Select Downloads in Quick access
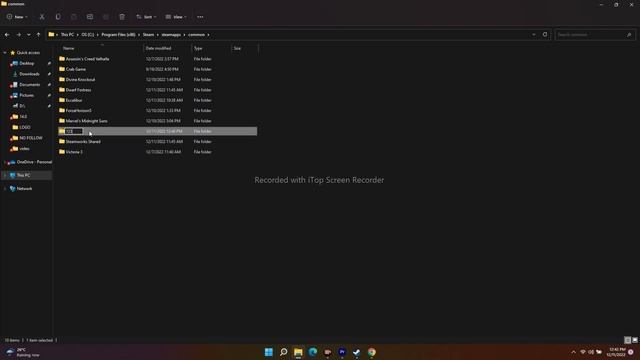 [29, 74]
